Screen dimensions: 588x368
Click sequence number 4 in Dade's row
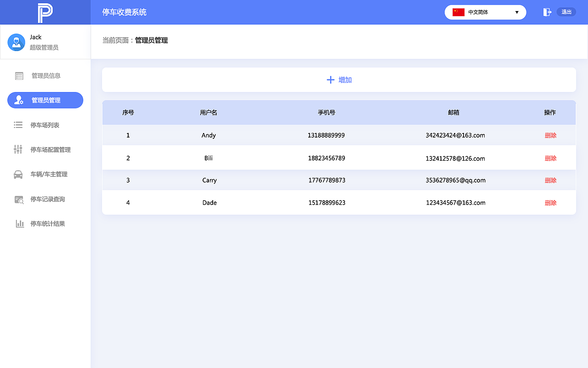pyautogui.click(x=128, y=203)
